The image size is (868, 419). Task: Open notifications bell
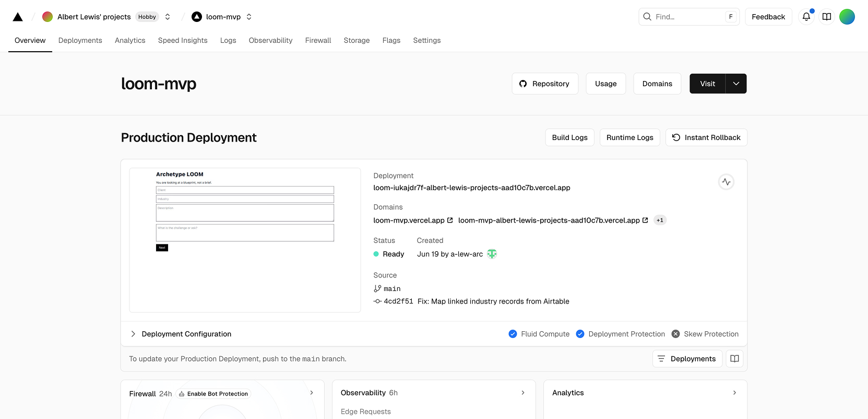coord(806,17)
